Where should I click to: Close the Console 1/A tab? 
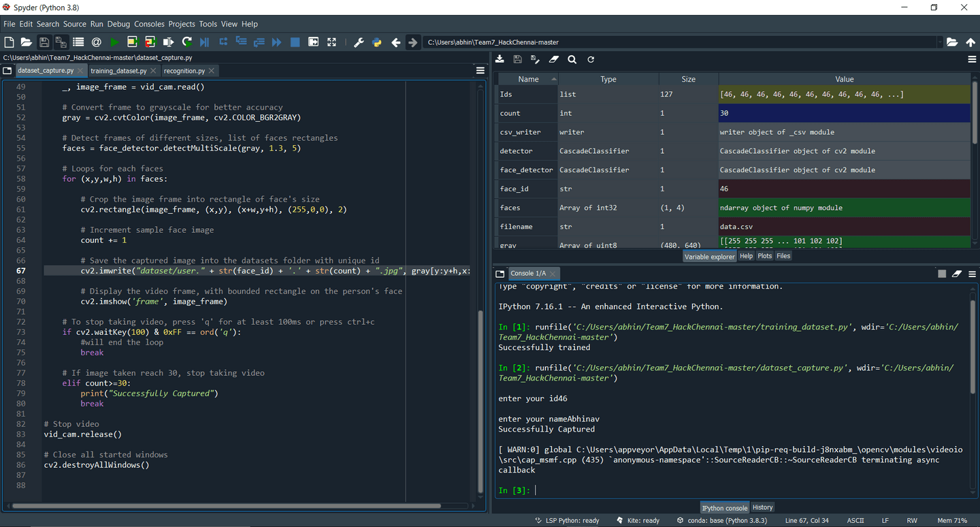pyautogui.click(x=553, y=273)
